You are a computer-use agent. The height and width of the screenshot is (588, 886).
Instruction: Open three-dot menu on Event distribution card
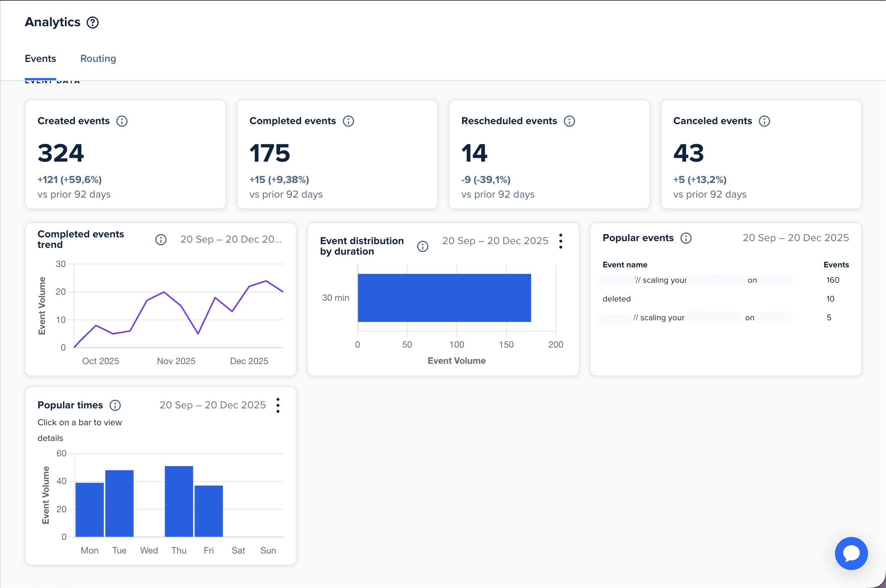click(561, 241)
